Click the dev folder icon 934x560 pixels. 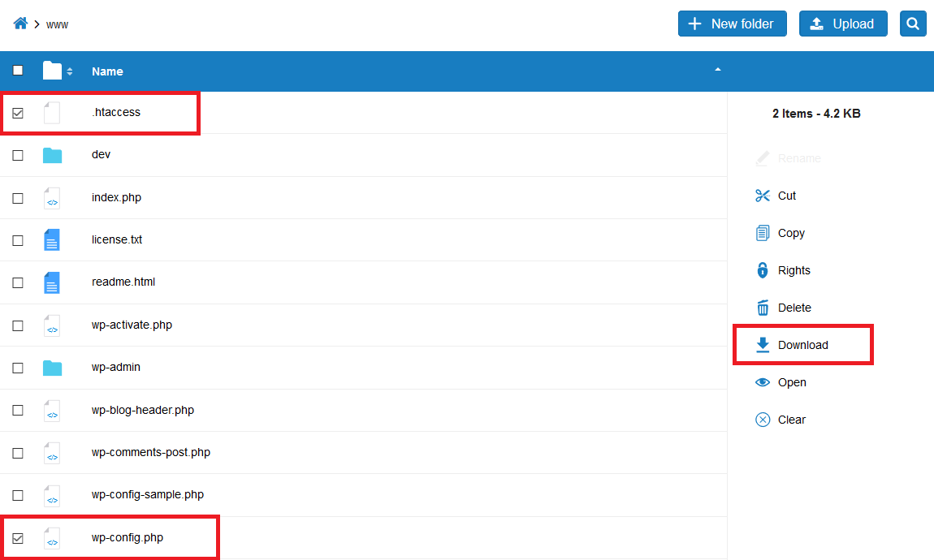click(51, 154)
